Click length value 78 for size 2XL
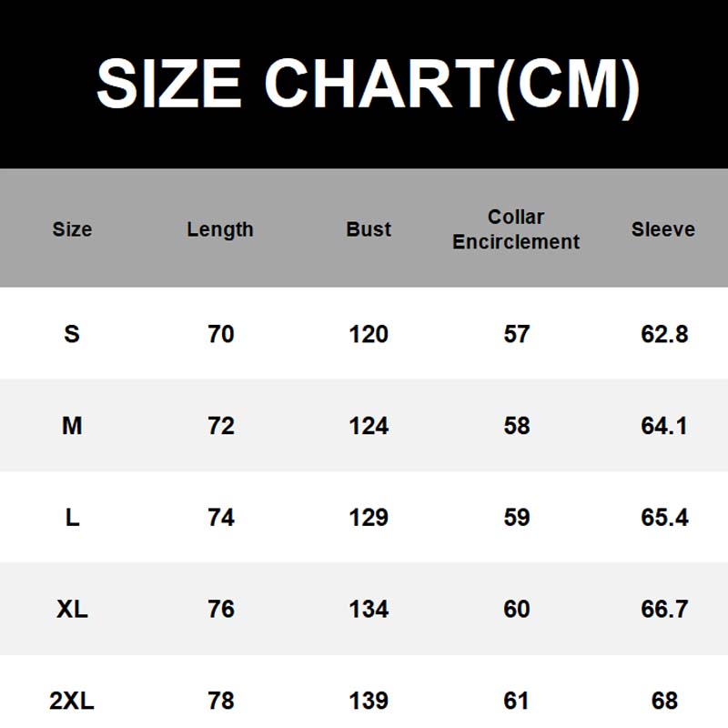 221,701
